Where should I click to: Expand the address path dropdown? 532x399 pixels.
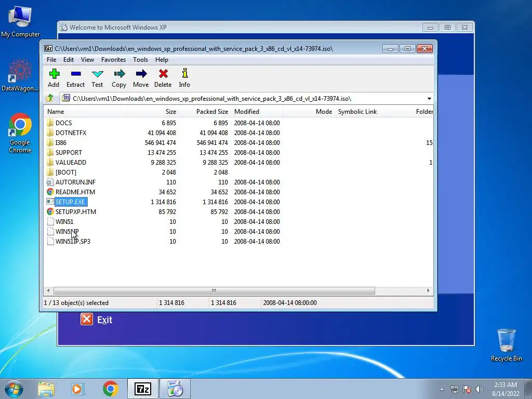coord(429,98)
